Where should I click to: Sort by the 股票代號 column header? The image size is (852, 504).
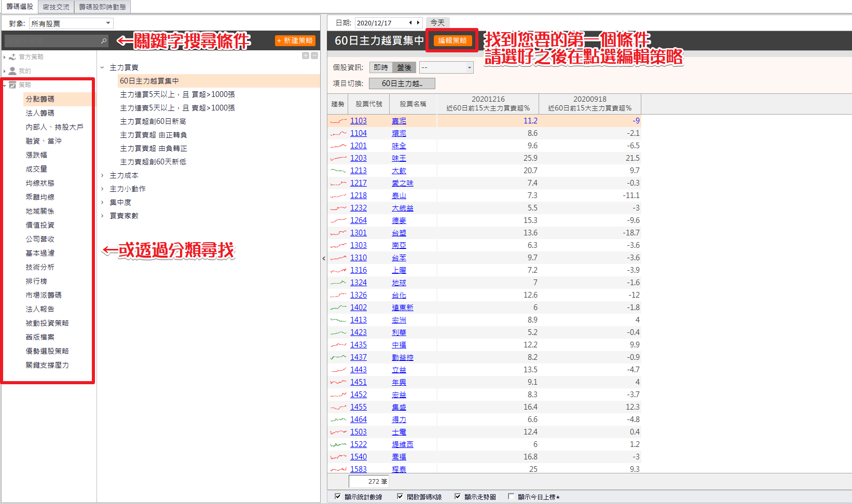click(369, 104)
